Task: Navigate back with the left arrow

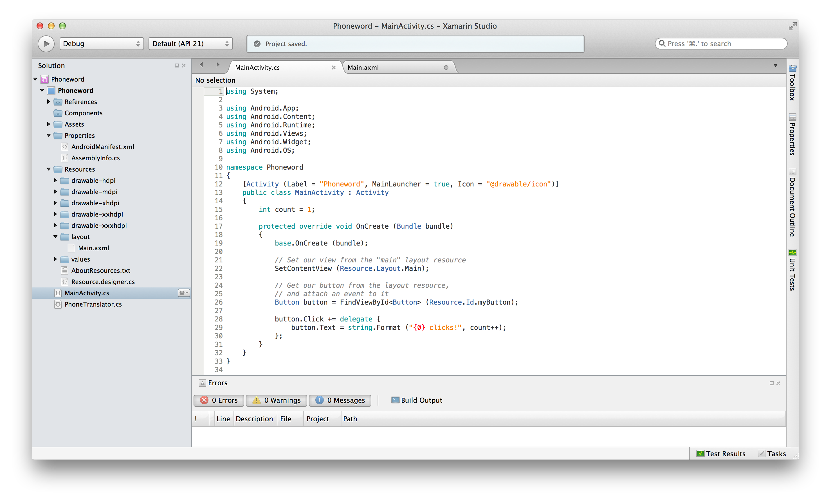Action: (x=201, y=65)
